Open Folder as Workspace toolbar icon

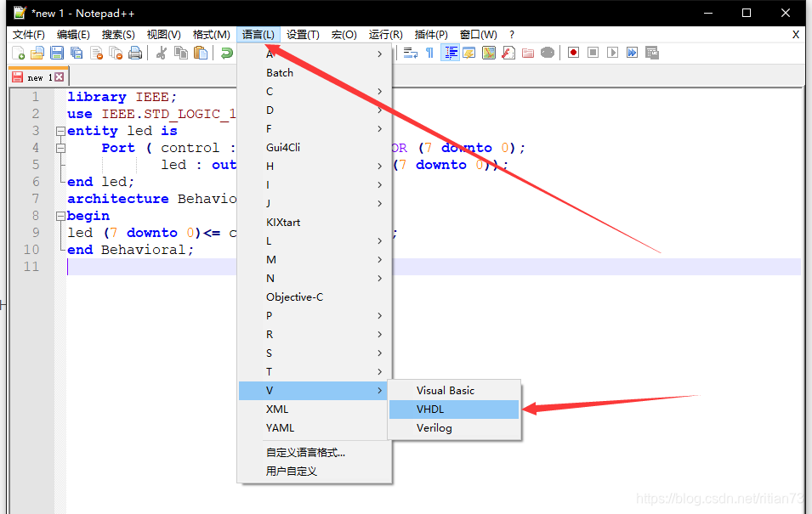pos(528,53)
